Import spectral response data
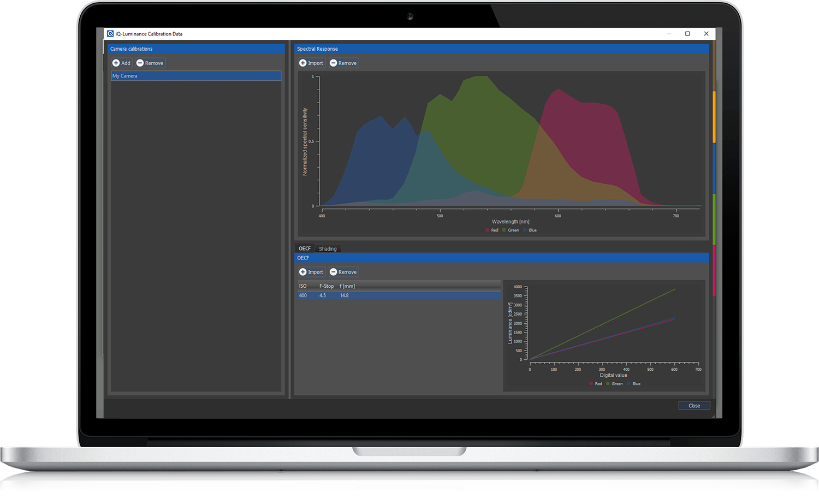This screenshot has width=819, height=504. tap(311, 63)
